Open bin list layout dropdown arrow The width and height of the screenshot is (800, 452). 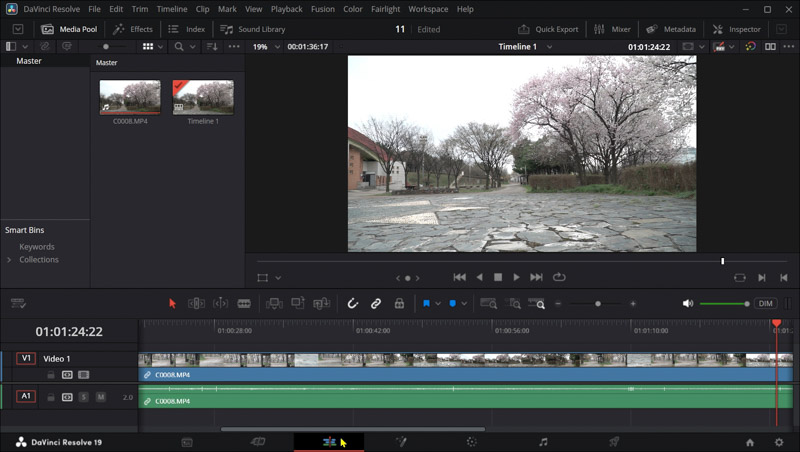24,46
